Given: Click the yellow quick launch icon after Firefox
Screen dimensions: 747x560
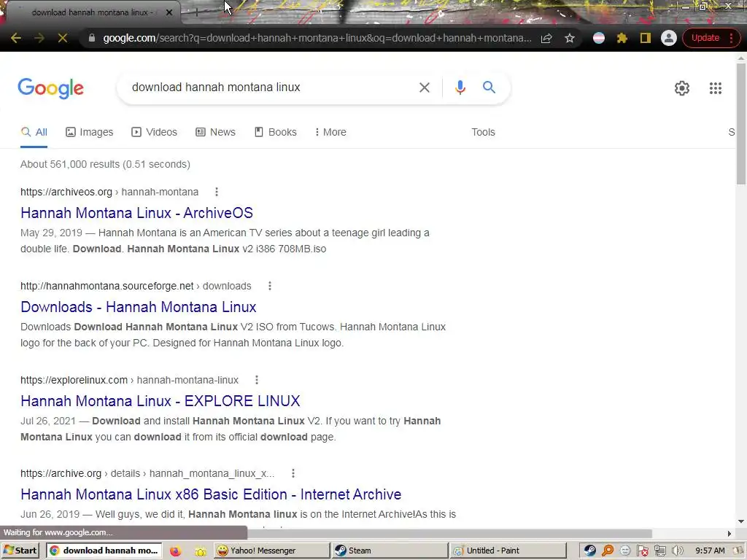Looking at the screenshot, I should coord(200,551).
